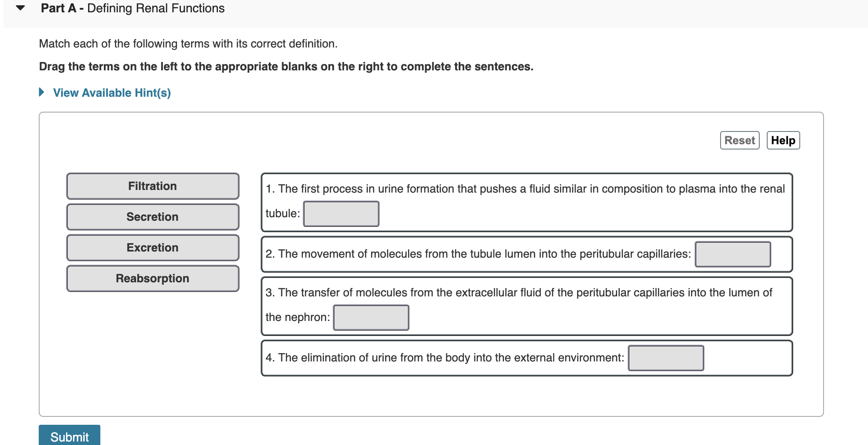The image size is (868, 445).
Task: Click the blank after 'the nephron:' in sentence 3
Action: [371, 317]
